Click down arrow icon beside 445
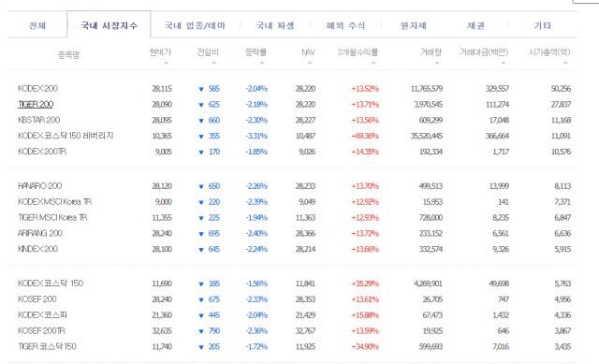Screen dimensions: 599x364 click(x=201, y=315)
